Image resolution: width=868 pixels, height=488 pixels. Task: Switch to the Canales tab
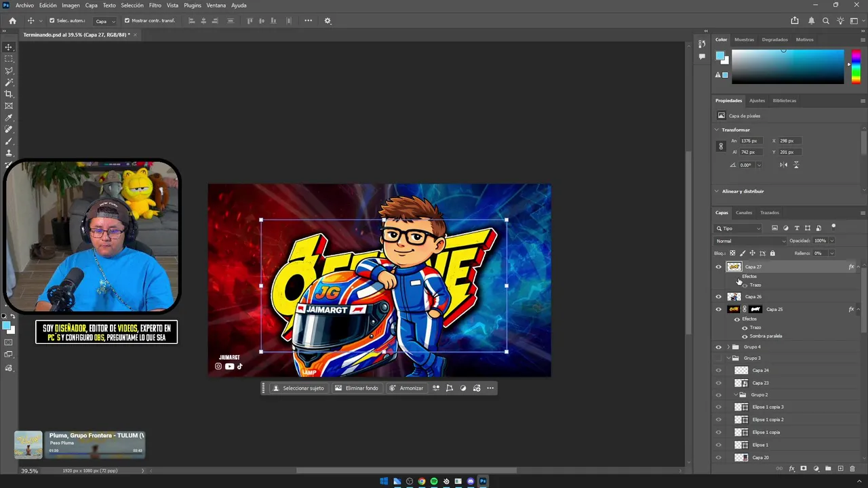tap(744, 213)
